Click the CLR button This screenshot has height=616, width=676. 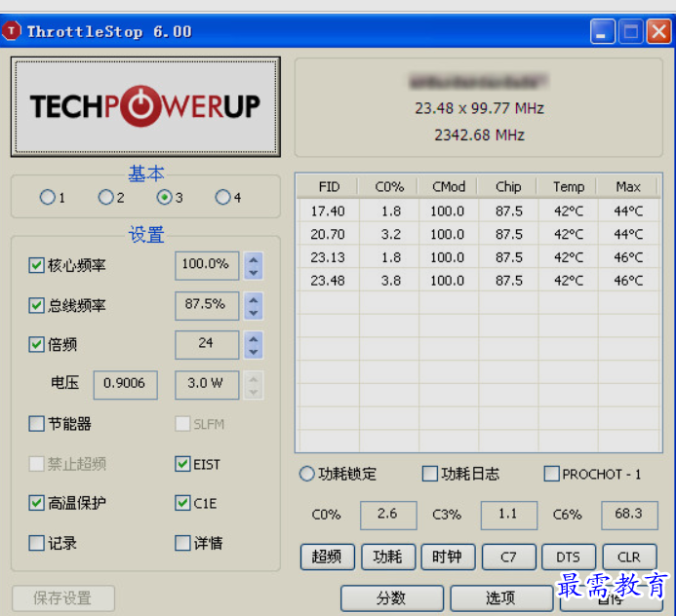(x=629, y=557)
